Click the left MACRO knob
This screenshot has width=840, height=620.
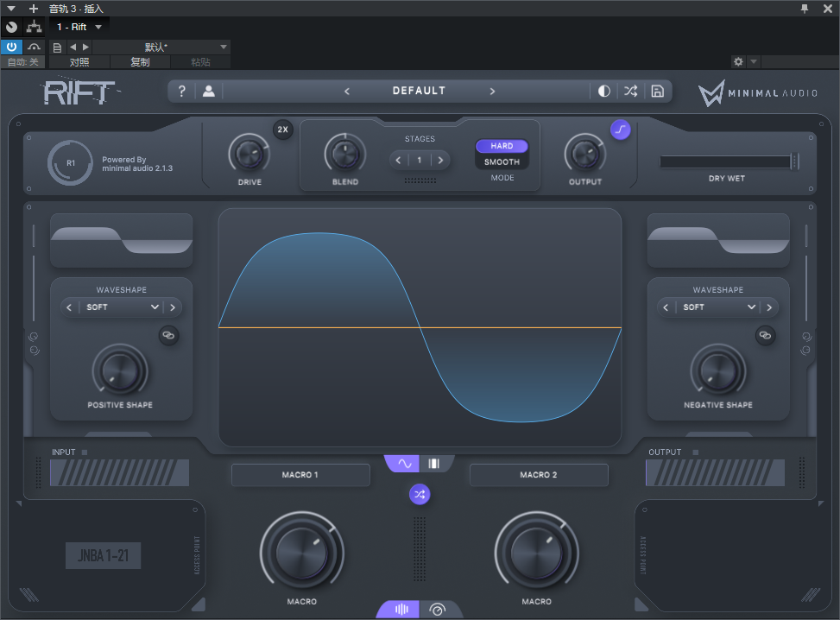click(301, 553)
